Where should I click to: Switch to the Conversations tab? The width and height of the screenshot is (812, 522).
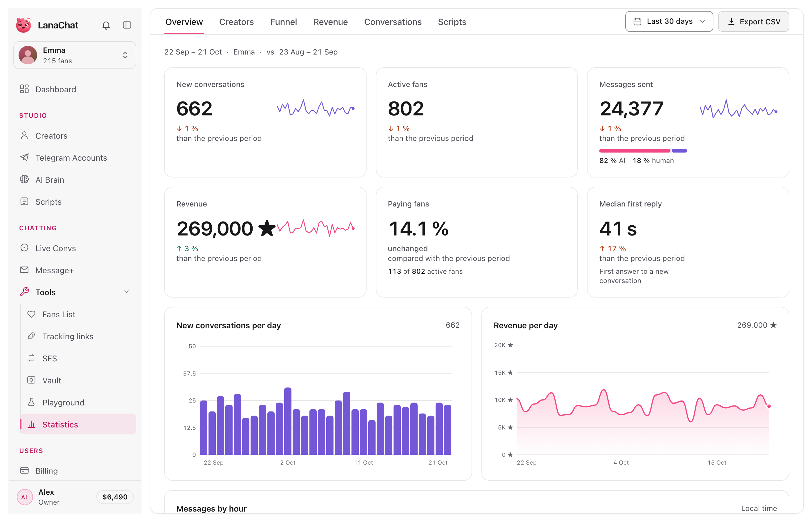393,22
